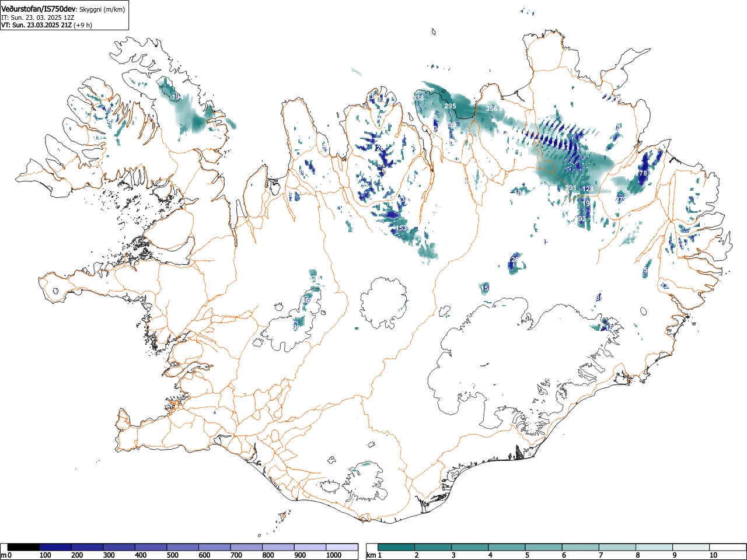
Task: Click the 1–2 km dark teal swatch
Action: (397, 547)
